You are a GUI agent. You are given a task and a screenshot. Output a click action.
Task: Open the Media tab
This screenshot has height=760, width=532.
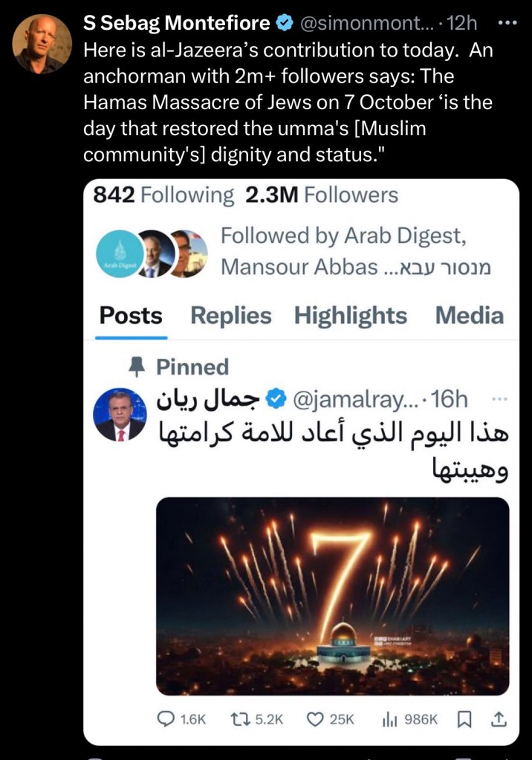point(470,316)
